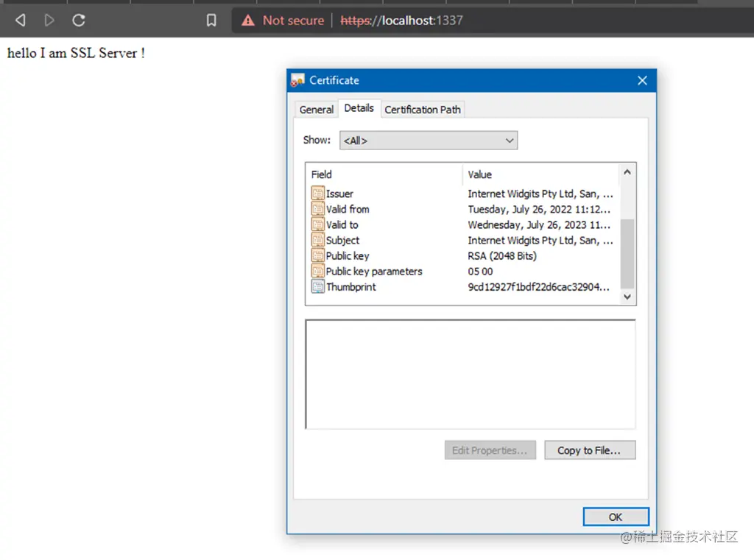Click the Copy to File... button
This screenshot has height=560, width=754.
590,450
